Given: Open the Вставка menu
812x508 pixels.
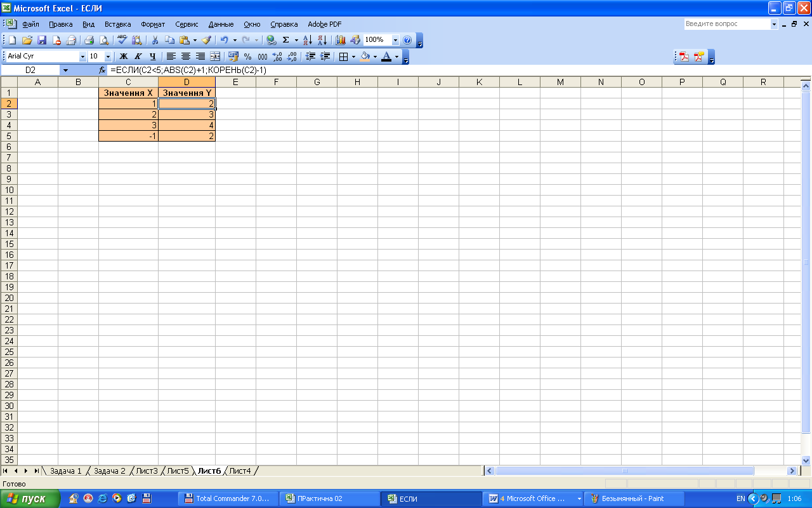Looking at the screenshot, I should tap(118, 24).
